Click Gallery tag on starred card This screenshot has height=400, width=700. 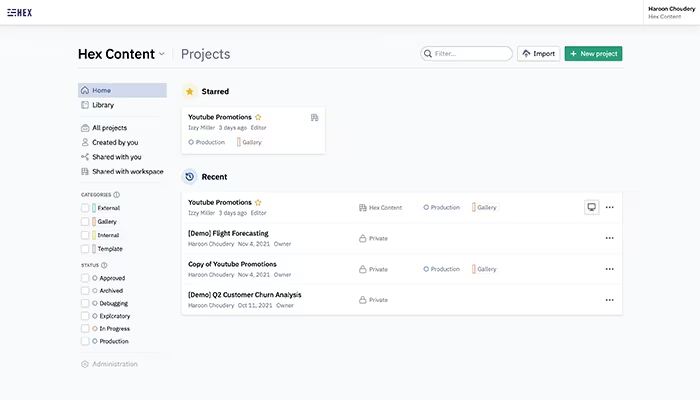tap(249, 142)
